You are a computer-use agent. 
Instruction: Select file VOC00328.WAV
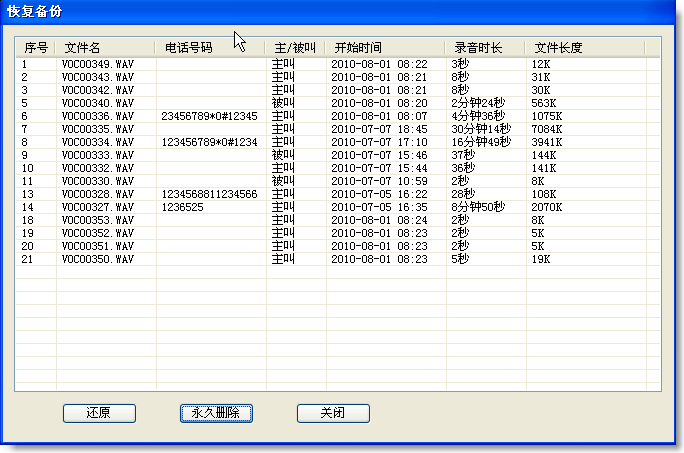click(98, 194)
